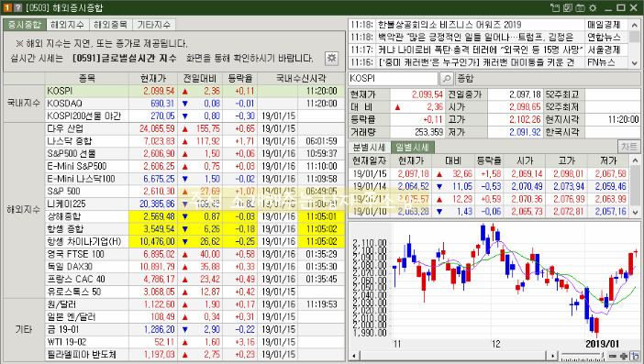Screen dimensions: 644x364
Task: Select the S&P500 선물 row
Action: point(194,154)
